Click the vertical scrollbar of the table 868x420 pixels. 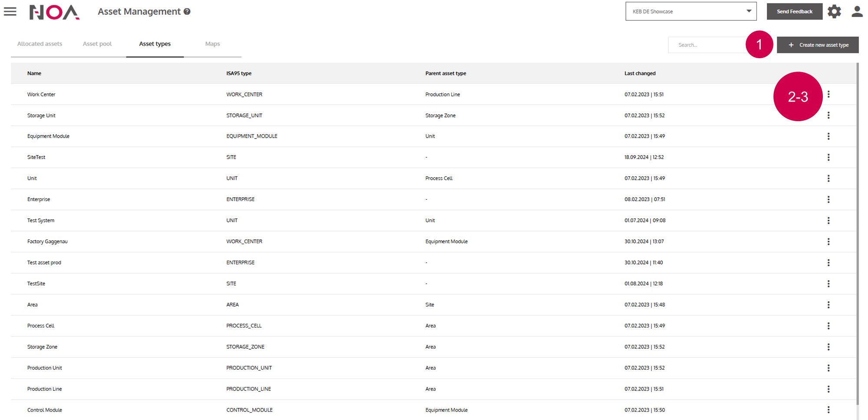tap(857, 235)
